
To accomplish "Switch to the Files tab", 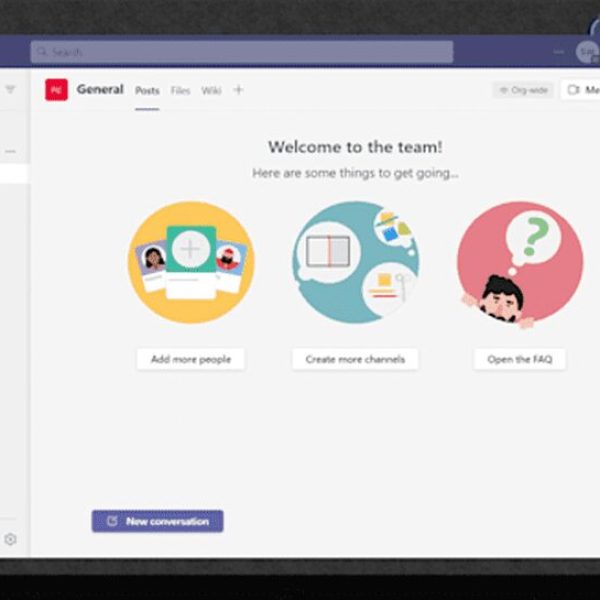I will 180,91.
